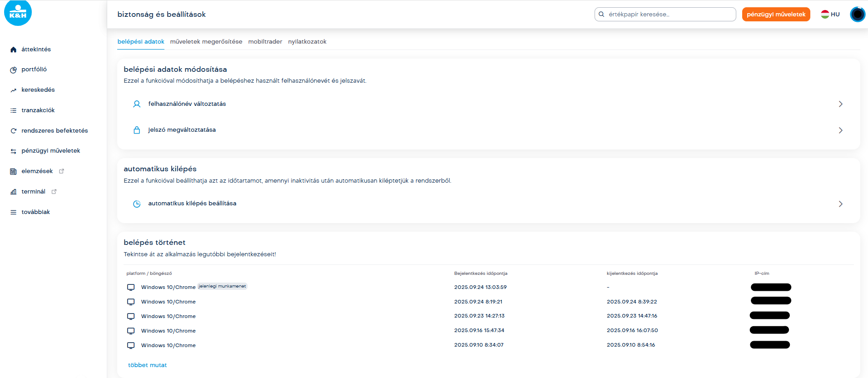Click the terminál bar chart icon
Viewport: 868px width, 378px height.
coord(14,192)
